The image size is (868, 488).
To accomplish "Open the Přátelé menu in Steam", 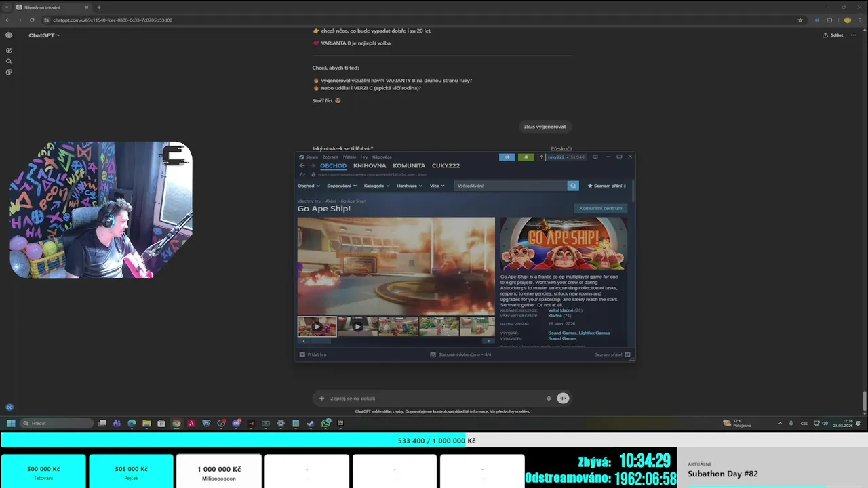I will (350, 157).
